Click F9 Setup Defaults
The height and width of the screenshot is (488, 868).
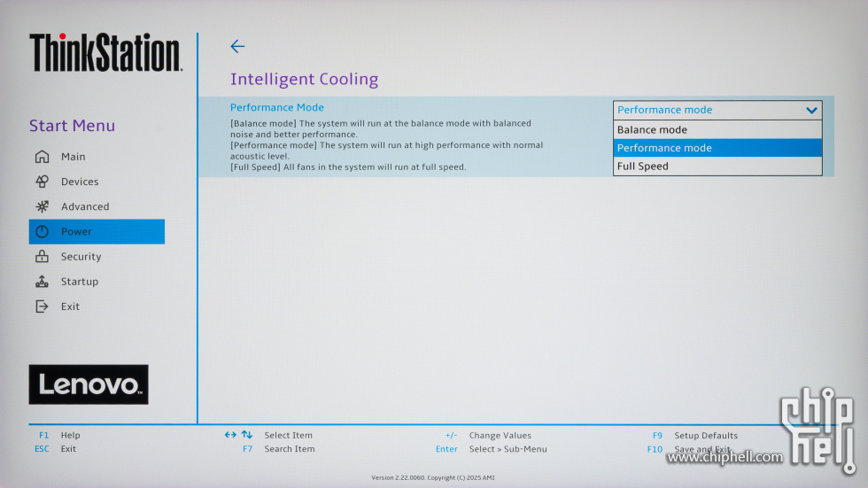click(x=695, y=436)
